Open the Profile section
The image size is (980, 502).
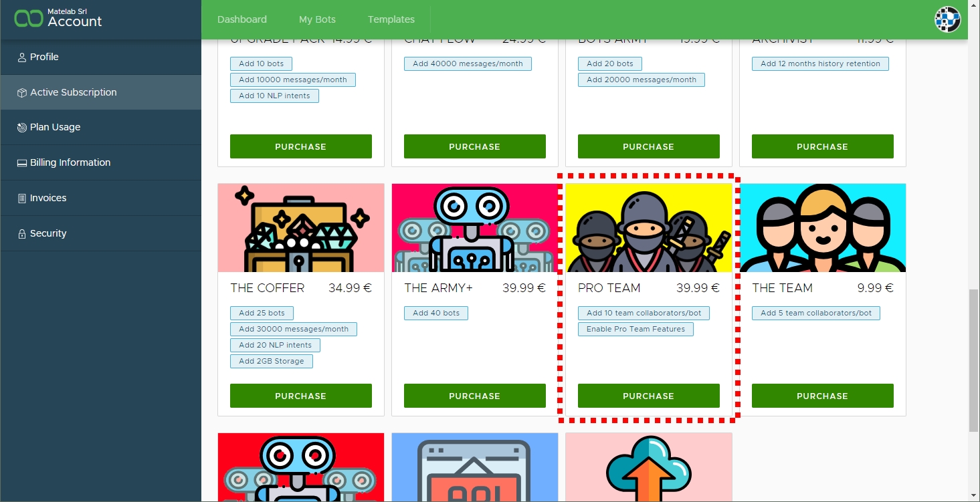pyautogui.click(x=100, y=57)
